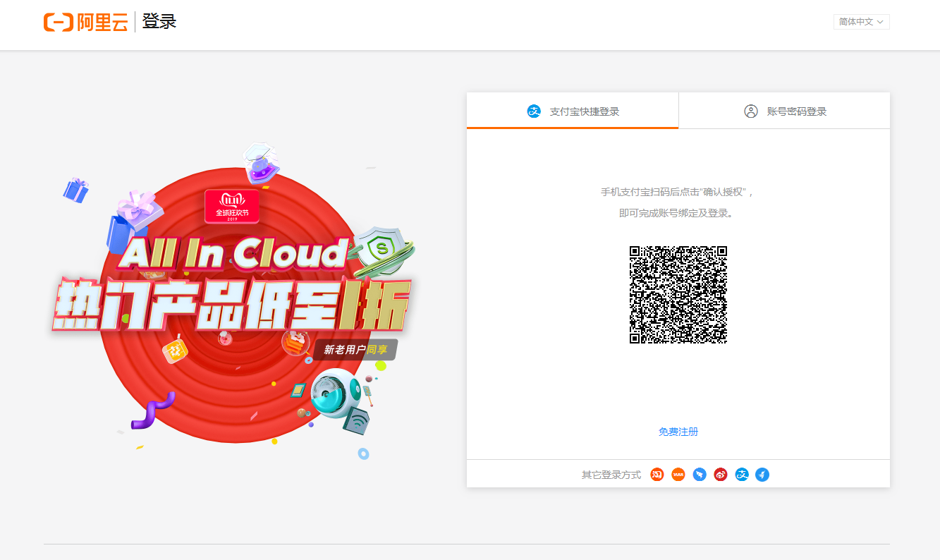The width and height of the screenshot is (940, 560).
Task: Pick the blue wing icon at row end
Action: (x=762, y=475)
